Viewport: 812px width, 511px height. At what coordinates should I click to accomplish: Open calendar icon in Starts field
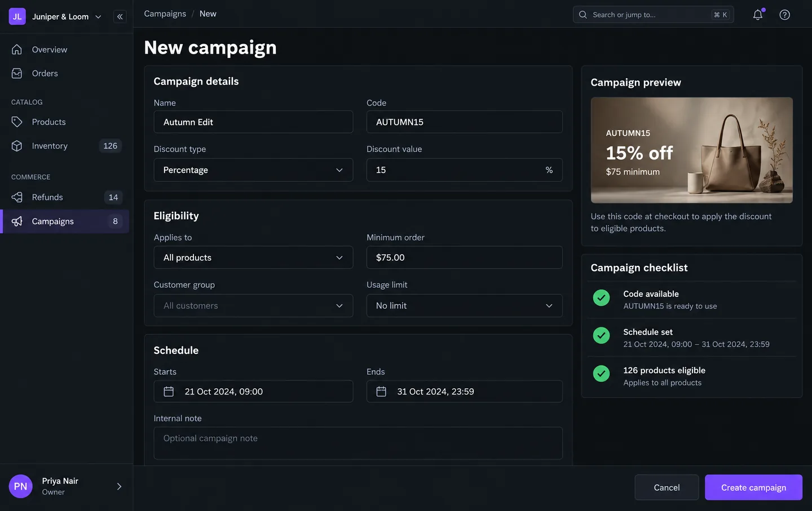point(169,392)
